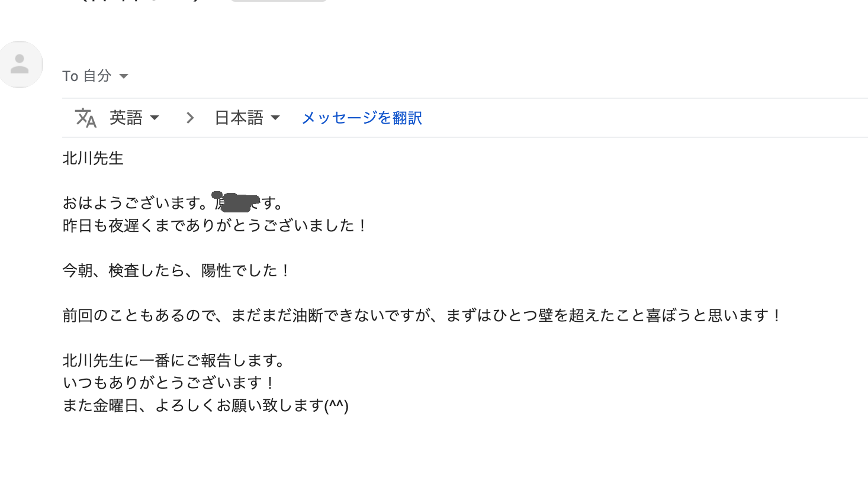Select the 日本語 target language label
868x481 pixels.
click(x=239, y=118)
